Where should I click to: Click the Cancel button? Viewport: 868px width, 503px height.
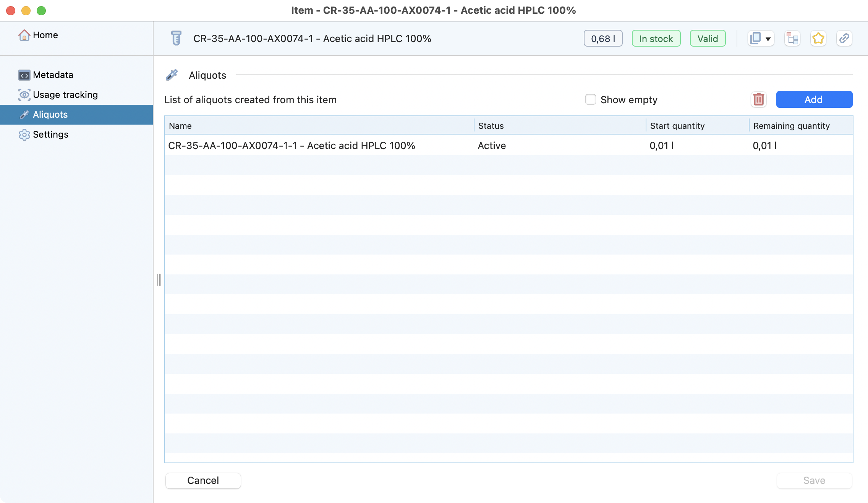(x=203, y=480)
